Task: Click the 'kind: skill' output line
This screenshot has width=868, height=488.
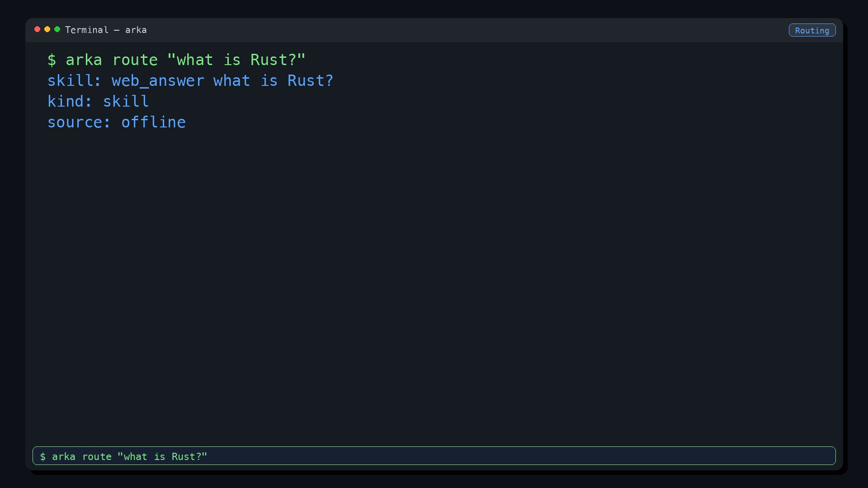Action: point(98,101)
